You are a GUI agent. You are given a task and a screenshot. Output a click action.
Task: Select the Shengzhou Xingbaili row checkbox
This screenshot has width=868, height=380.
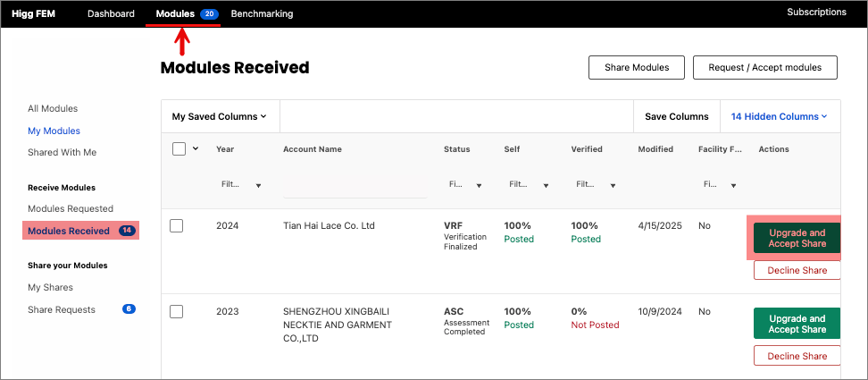[x=177, y=311]
